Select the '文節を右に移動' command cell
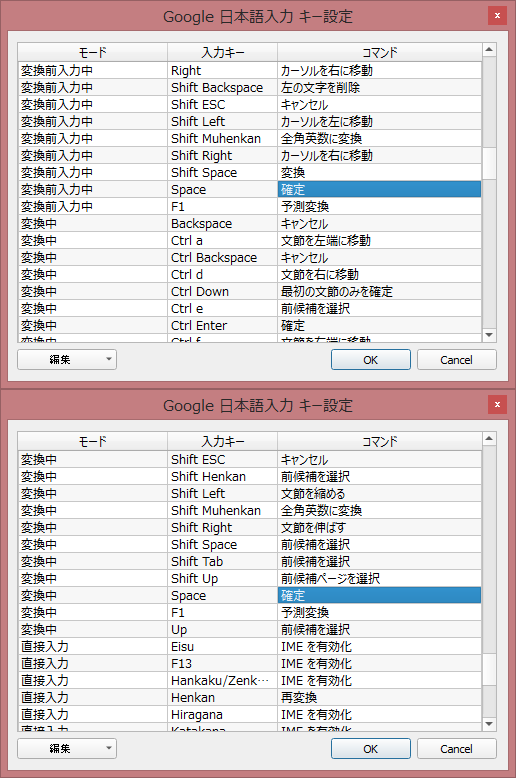The height and width of the screenshot is (778, 516). (380, 274)
